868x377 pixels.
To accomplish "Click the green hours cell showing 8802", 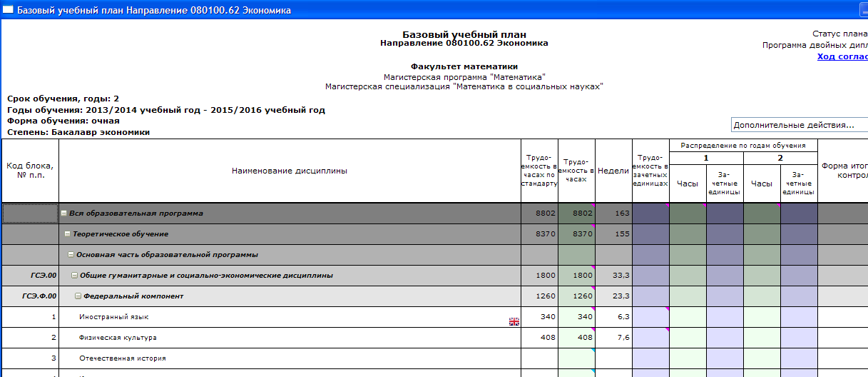I will click(576, 213).
